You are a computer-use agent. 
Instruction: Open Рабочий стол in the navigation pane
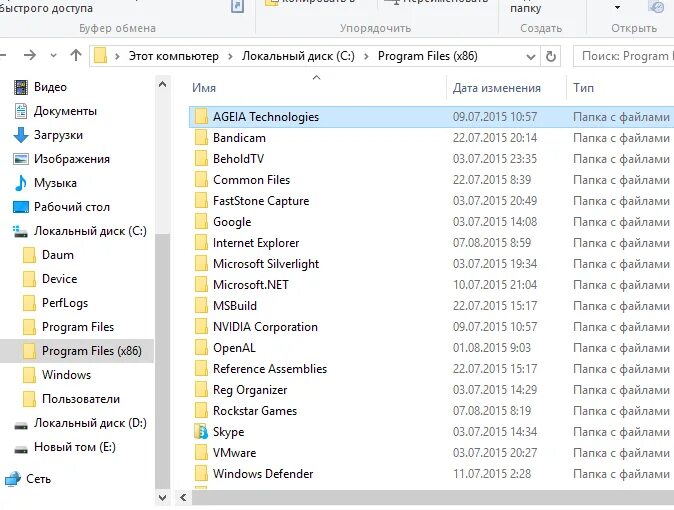(x=61, y=207)
